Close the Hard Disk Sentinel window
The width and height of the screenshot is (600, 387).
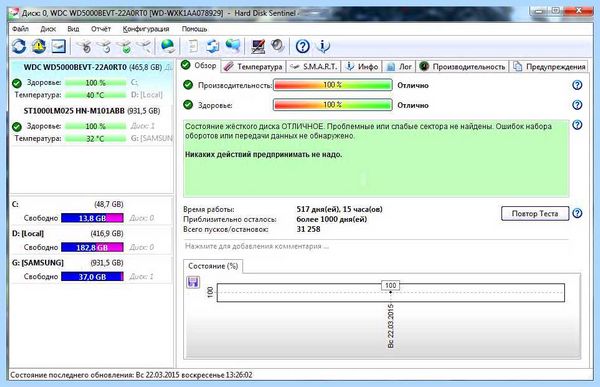click(579, 11)
